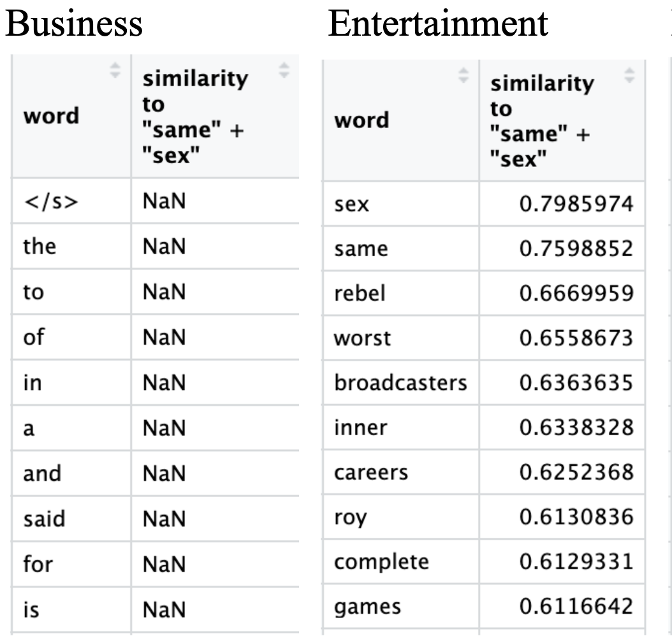The image size is (672, 636).
Task: Sort Business table by word column
Action: click(115, 70)
